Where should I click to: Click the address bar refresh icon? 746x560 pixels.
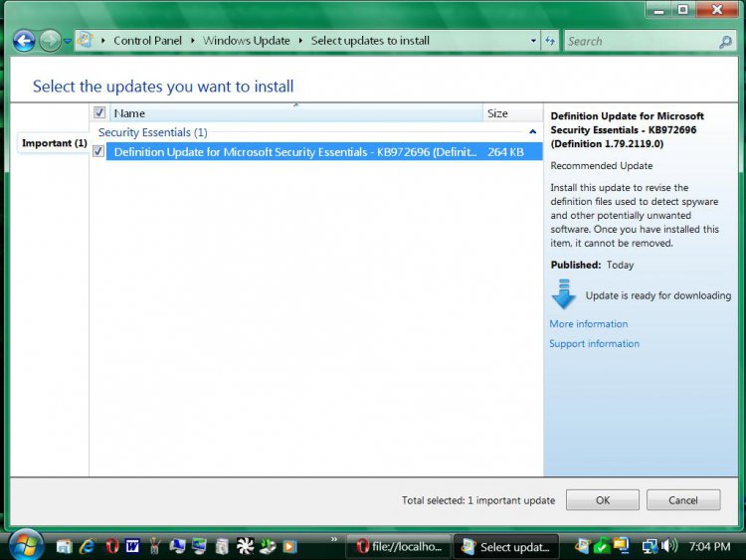[x=550, y=41]
